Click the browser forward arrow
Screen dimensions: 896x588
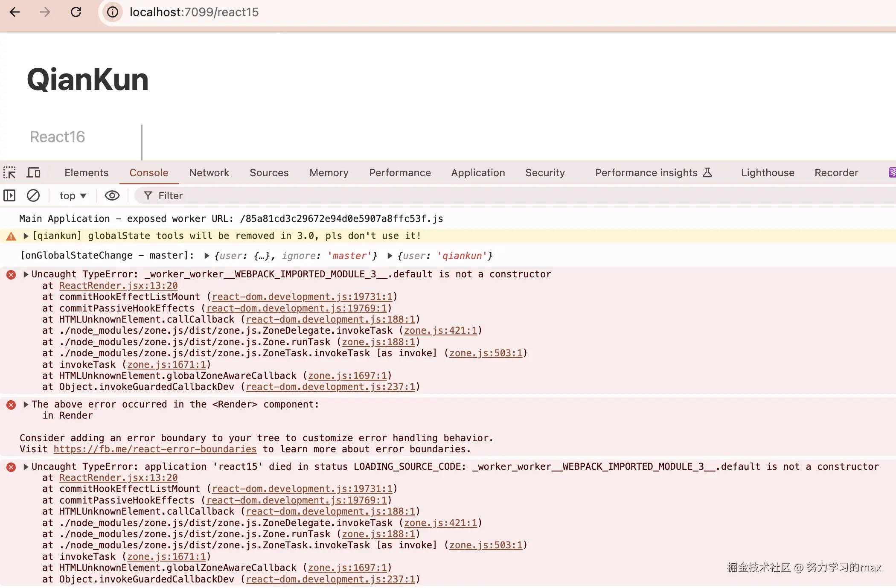coord(45,12)
